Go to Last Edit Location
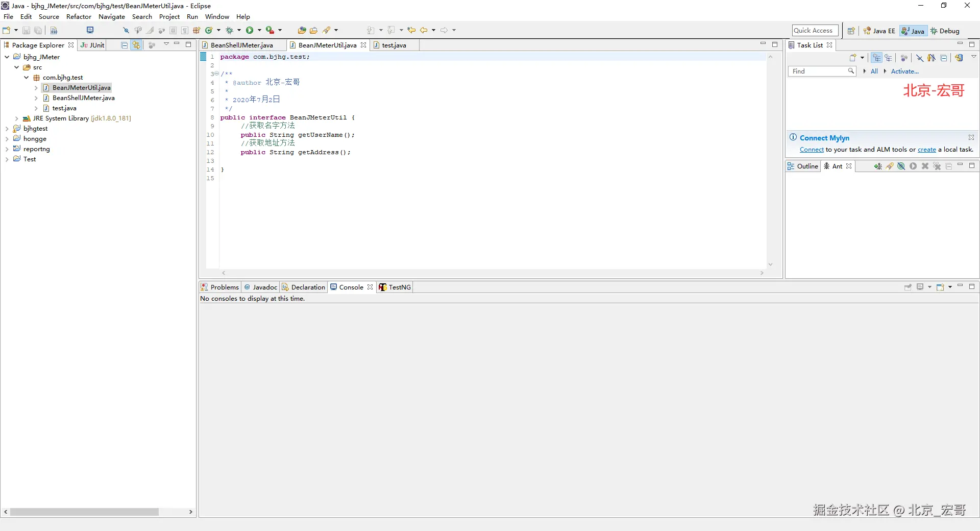This screenshot has height=531, width=980. pos(411,30)
